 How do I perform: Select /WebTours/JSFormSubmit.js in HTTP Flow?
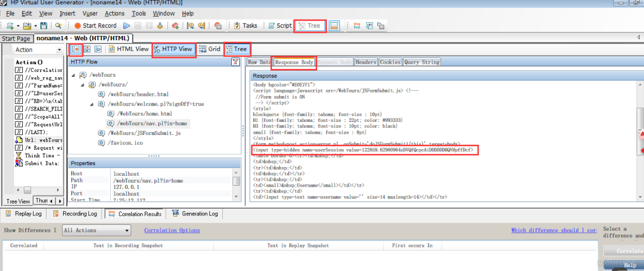[x=144, y=133]
